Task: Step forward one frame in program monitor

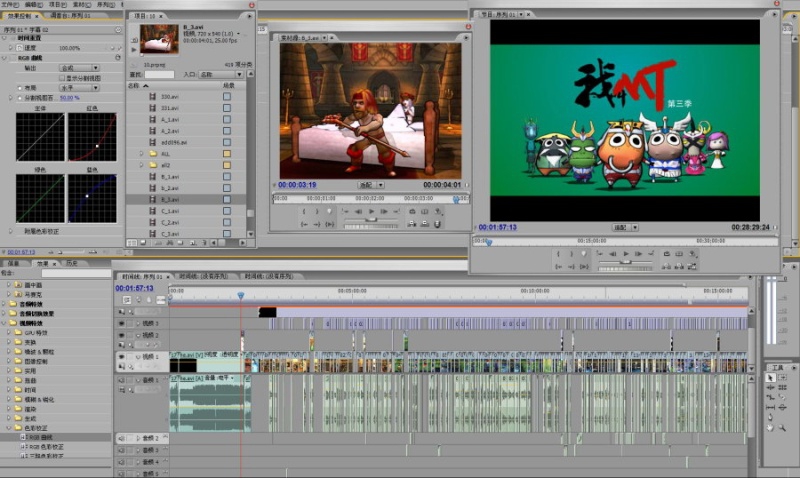Action: (638, 254)
